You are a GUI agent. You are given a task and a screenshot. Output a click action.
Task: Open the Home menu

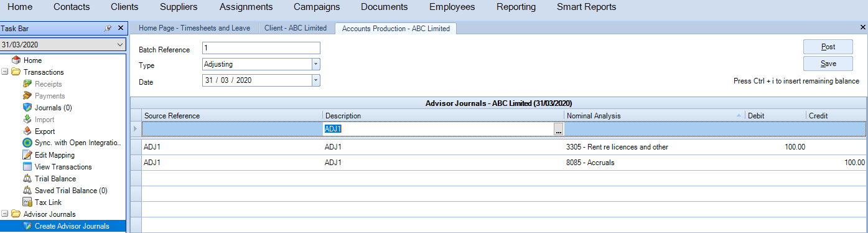pyautogui.click(x=20, y=7)
